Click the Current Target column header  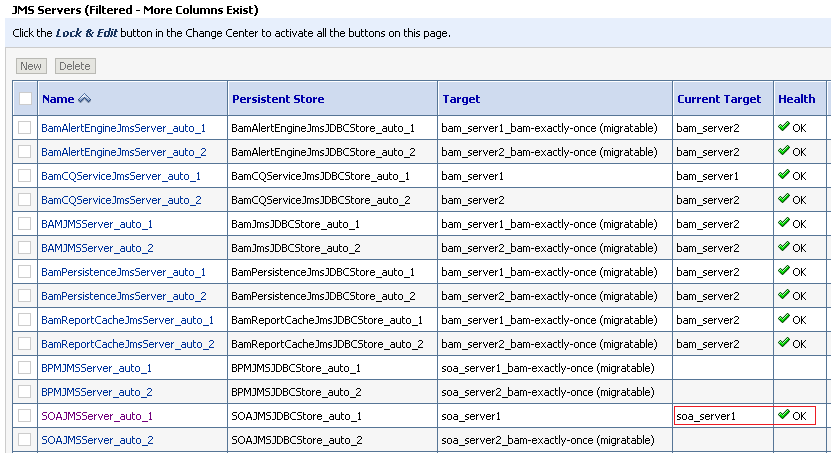[718, 99]
